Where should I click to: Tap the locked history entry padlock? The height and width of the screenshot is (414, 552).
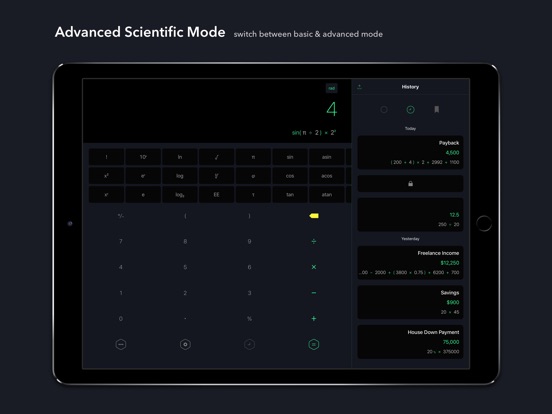(x=410, y=183)
